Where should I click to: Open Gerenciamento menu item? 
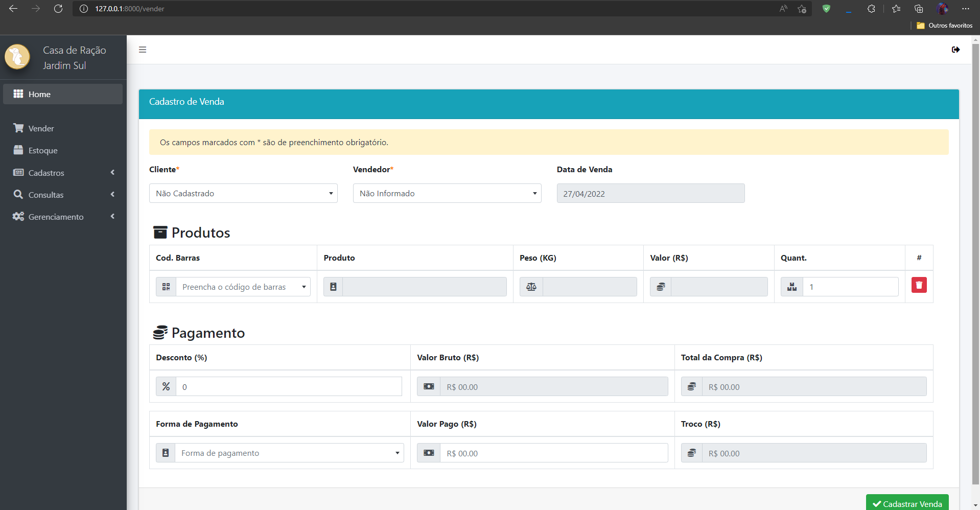click(63, 217)
